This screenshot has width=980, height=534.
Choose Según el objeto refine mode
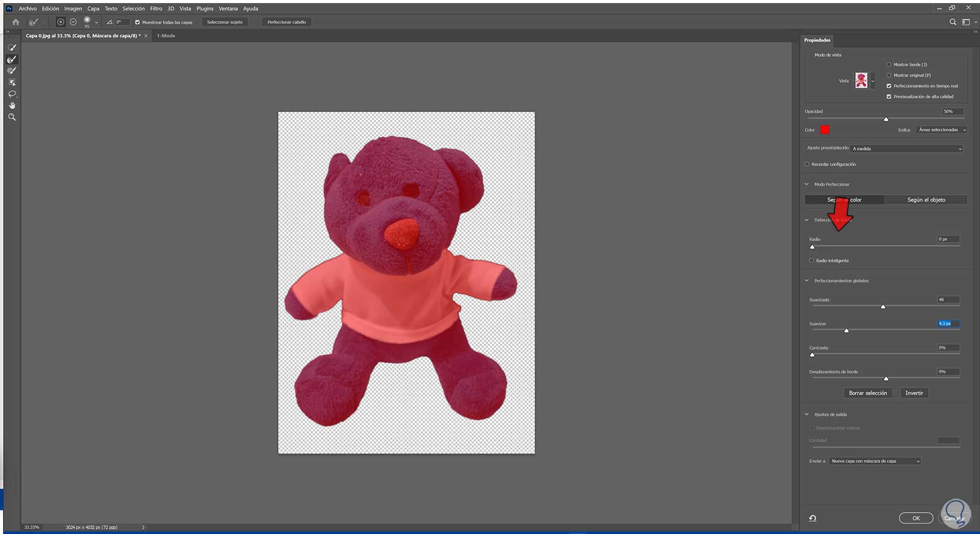(926, 200)
